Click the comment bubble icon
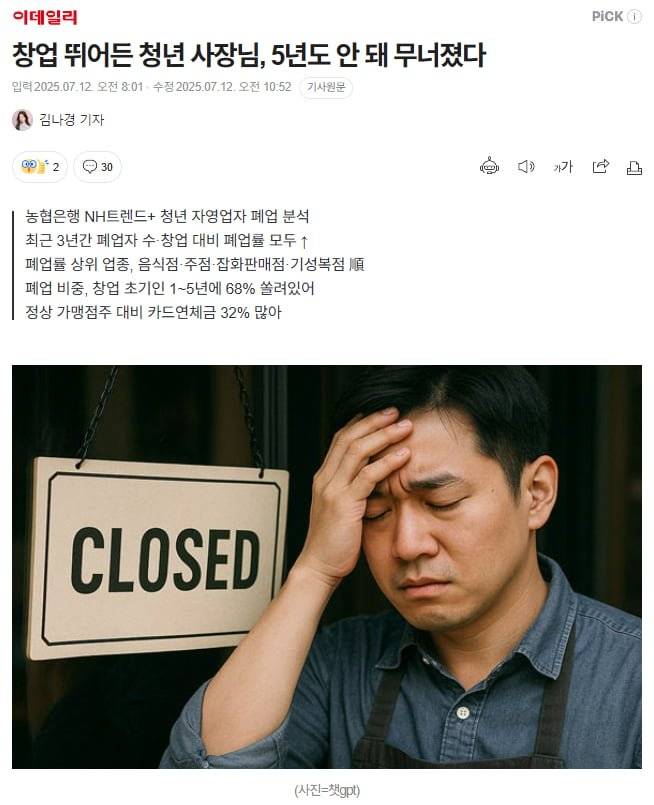 point(90,167)
